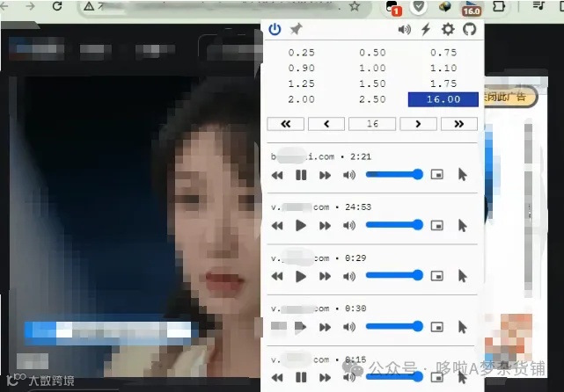Locate the 2:21 video with pointer icon
The height and width of the screenshot is (392, 564).
[x=463, y=175]
